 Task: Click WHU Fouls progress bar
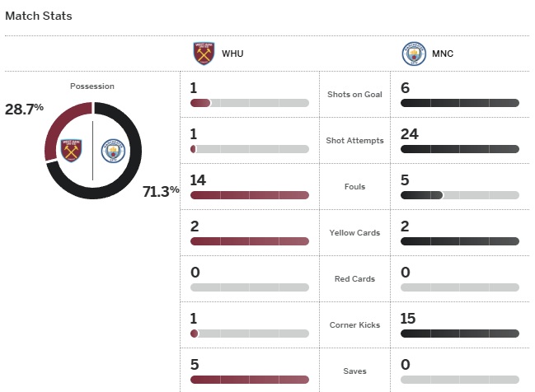pos(249,195)
